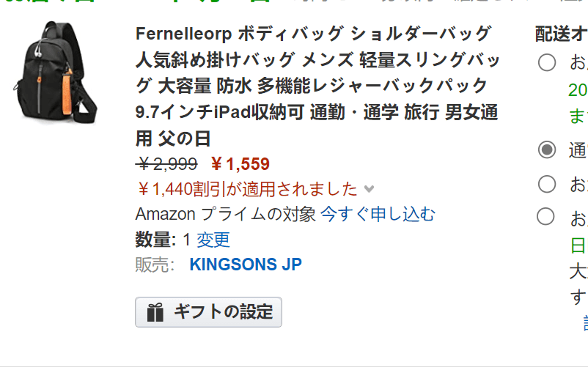Click the black sling bag product thumbnail

pyautogui.click(x=56, y=72)
